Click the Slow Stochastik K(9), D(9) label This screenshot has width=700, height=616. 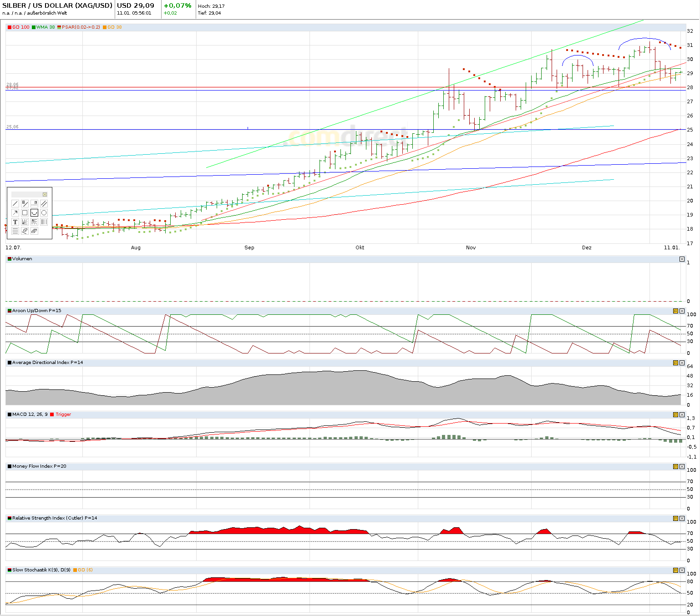(x=41, y=570)
